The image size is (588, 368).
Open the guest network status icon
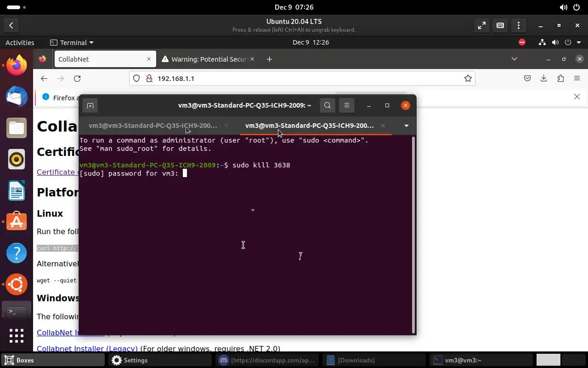click(x=543, y=42)
